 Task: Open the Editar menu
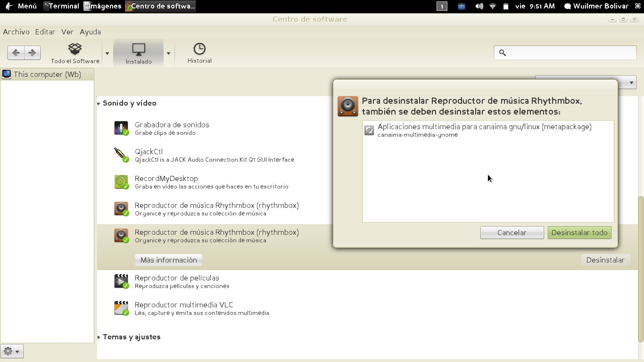click(45, 32)
